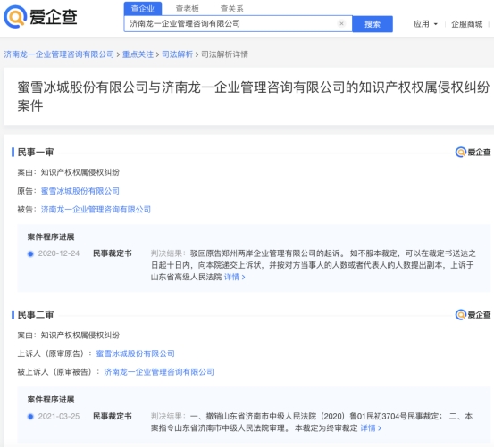
Task: Switch to the 查老板 tab
Action: tap(187, 9)
